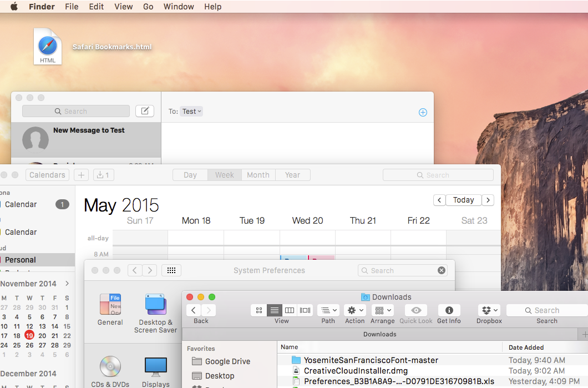The image size is (588, 388).
Task: Go to next week in Calendar
Action: click(x=488, y=200)
